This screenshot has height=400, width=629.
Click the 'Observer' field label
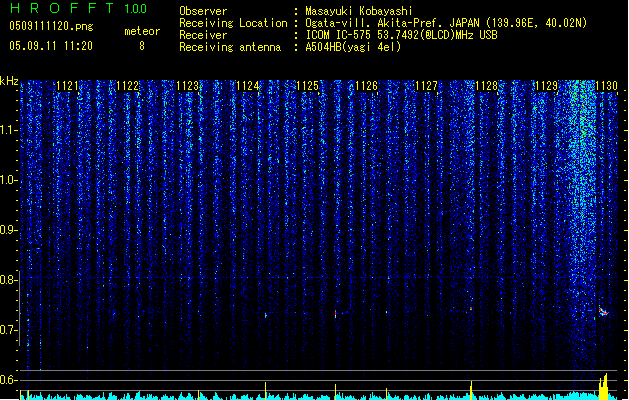click(x=203, y=11)
